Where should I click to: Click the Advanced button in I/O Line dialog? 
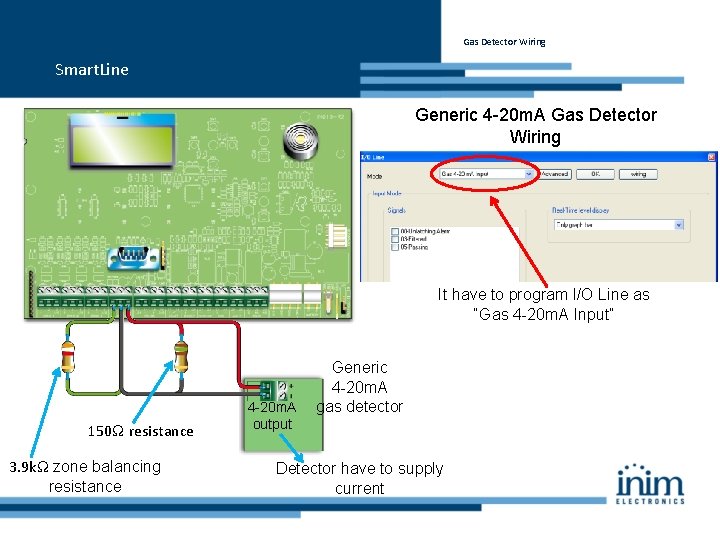555,174
